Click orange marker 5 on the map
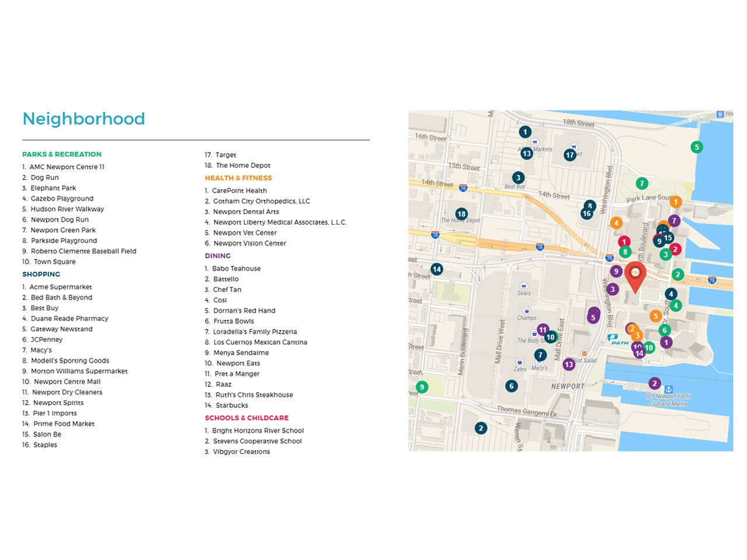The width and height of the screenshot is (747, 560). point(655,316)
